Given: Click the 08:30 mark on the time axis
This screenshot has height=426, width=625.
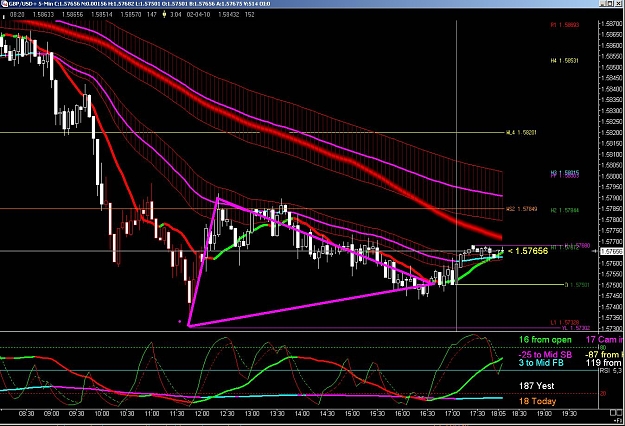Looking at the screenshot, I should (26, 414).
